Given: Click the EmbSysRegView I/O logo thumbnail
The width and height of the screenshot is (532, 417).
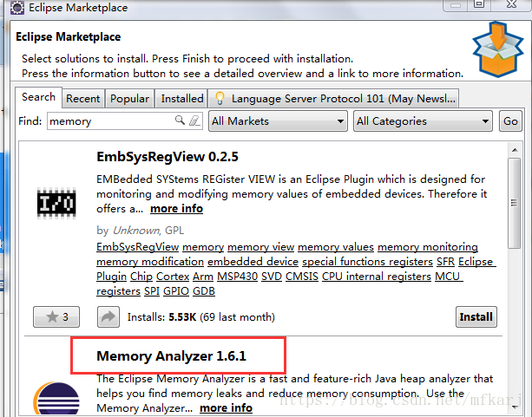Looking at the screenshot, I should pos(56,203).
